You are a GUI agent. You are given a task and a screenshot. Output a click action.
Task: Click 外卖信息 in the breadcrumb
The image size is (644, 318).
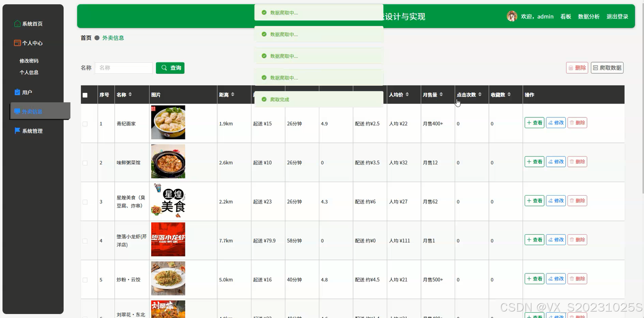(x=113, y=38)
